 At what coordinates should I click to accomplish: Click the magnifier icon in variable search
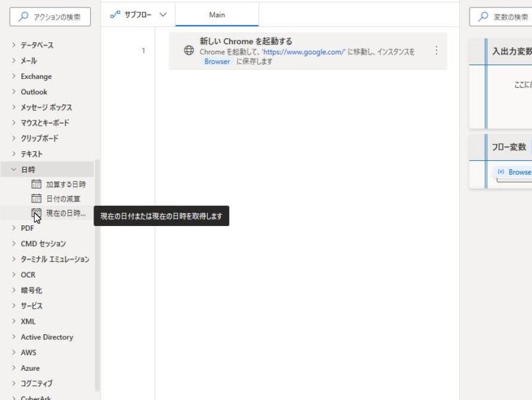click(483, 17)
